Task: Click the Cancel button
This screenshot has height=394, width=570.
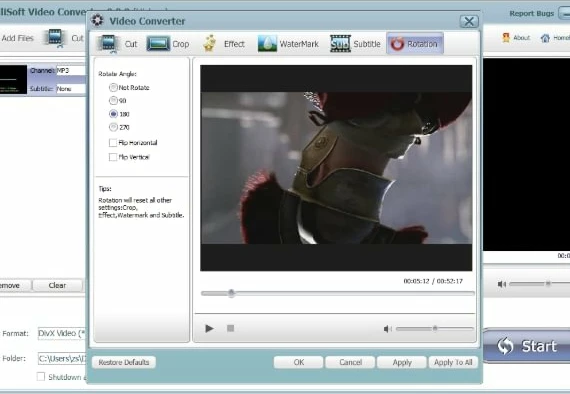Action: [x=350, y=362]
